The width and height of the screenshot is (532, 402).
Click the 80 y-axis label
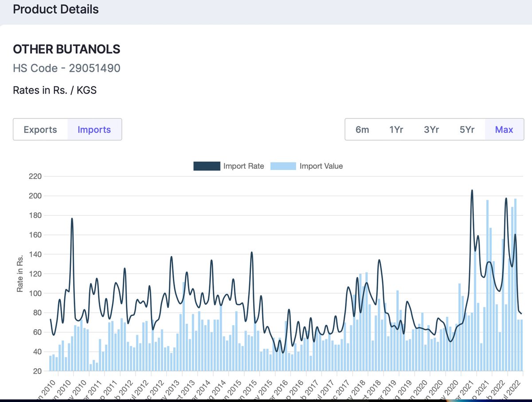(x=37, y=313)
